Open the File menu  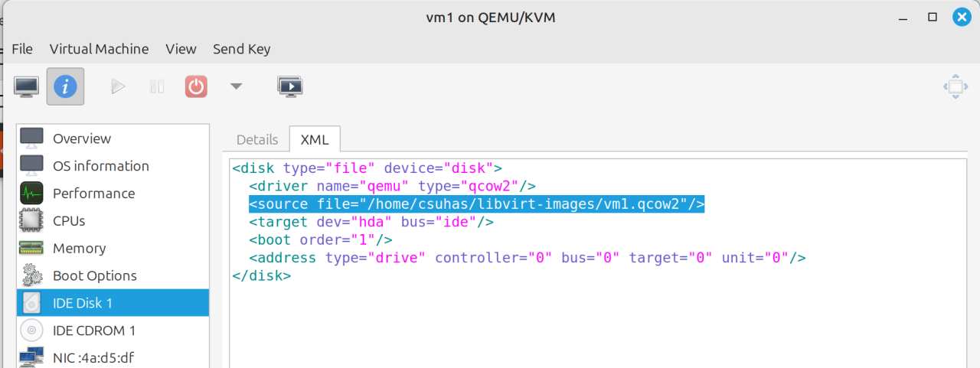click(x=22, y=49)
